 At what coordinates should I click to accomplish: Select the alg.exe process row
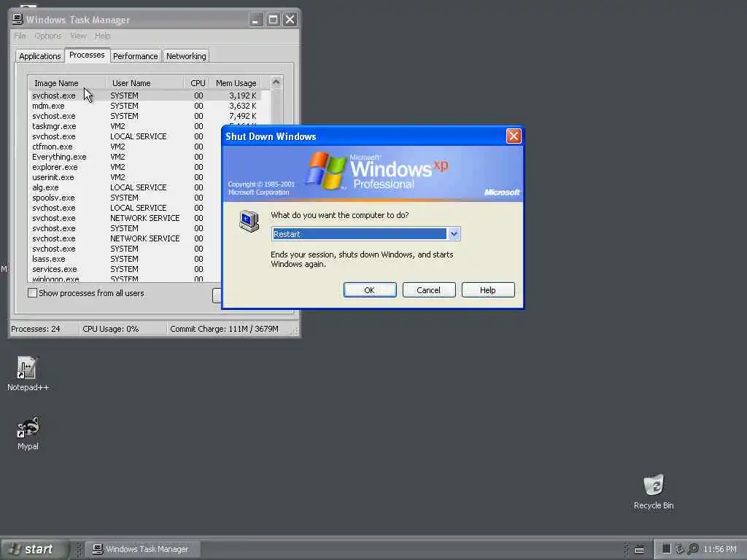click(125, 187)
